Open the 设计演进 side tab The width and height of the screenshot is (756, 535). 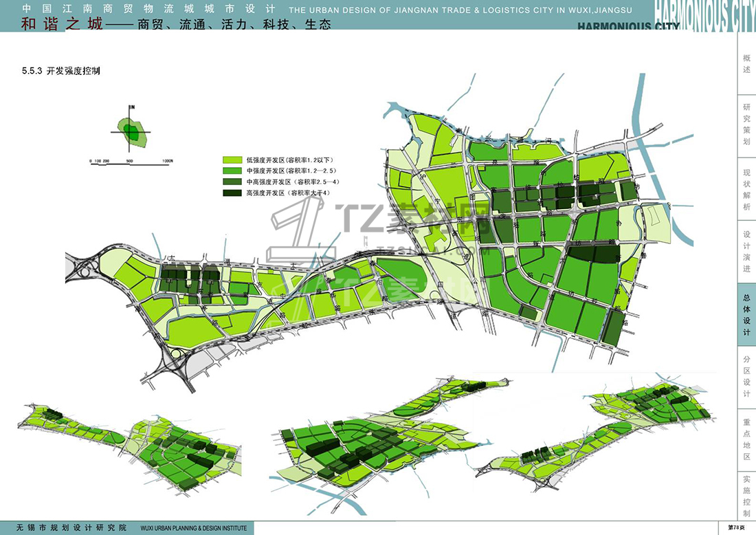pos(746,251)
